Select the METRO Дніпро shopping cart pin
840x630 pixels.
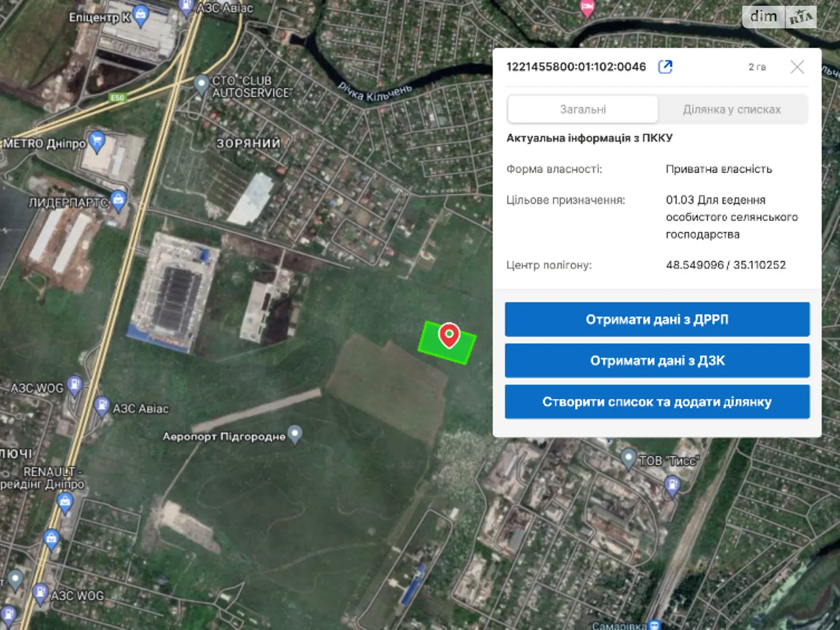(97, 141)
